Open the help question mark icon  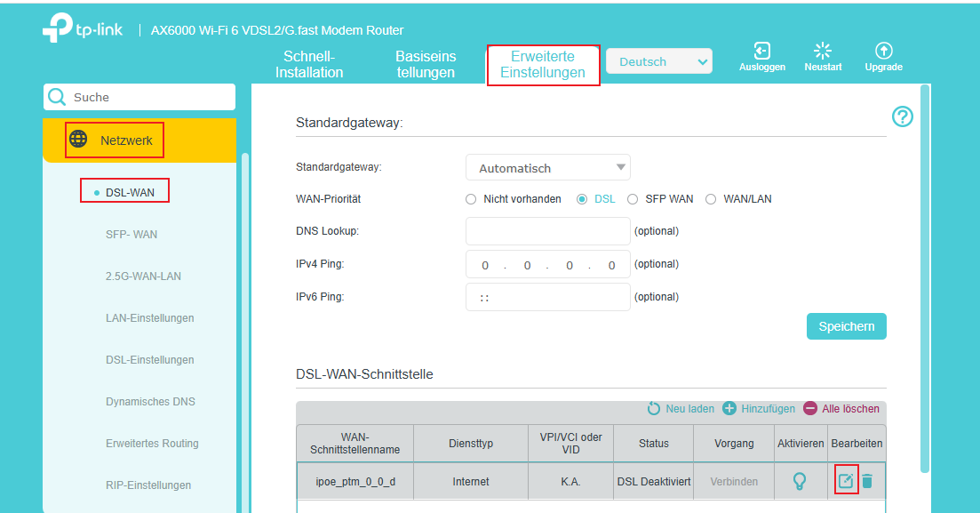(x=902, y=116)
